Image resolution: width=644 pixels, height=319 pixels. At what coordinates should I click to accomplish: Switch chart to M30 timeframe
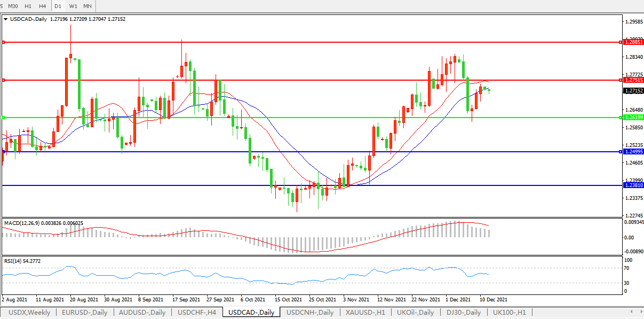coord(13,6)
